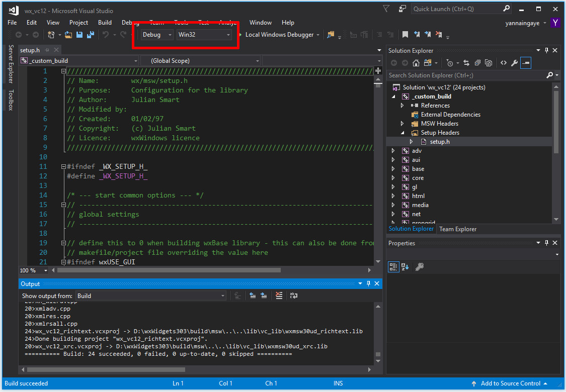Click the Collapse All icon in Solution Explorer

coord(477,63)
